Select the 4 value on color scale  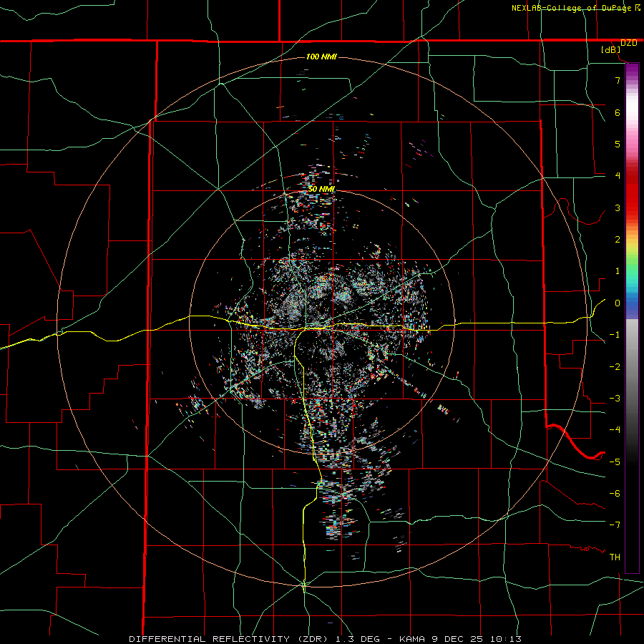618,176
